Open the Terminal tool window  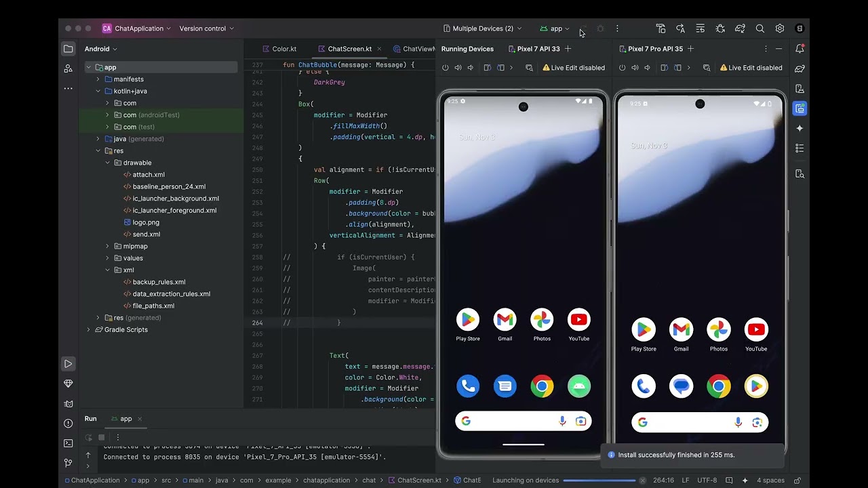(x=68, y=443)
